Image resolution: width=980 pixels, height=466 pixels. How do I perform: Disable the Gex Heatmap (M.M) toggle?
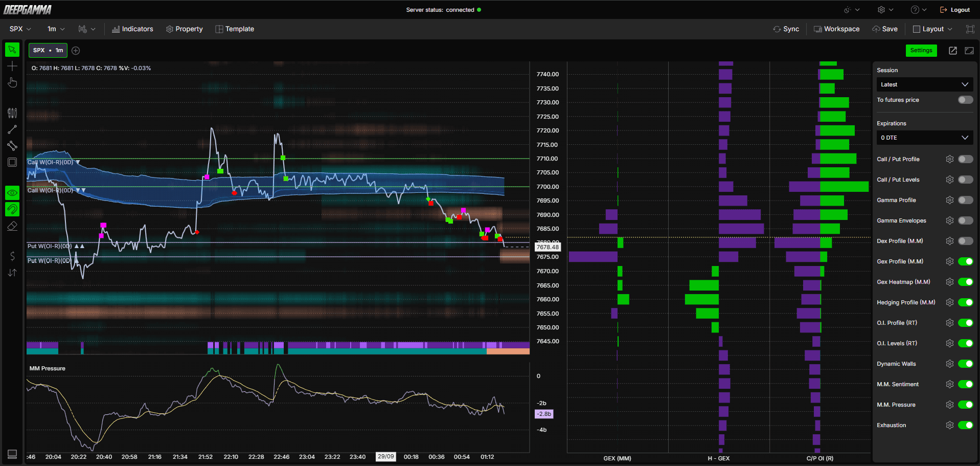[966, 282]
